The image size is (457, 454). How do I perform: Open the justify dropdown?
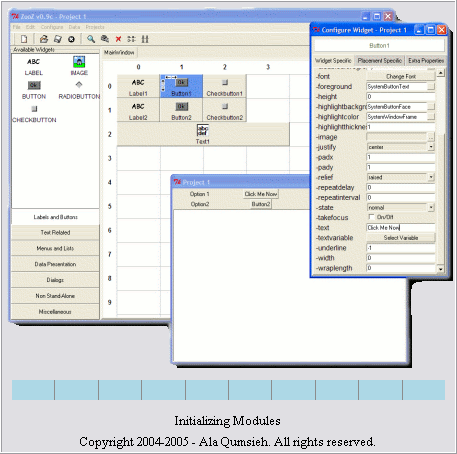(x=431, y=147)
